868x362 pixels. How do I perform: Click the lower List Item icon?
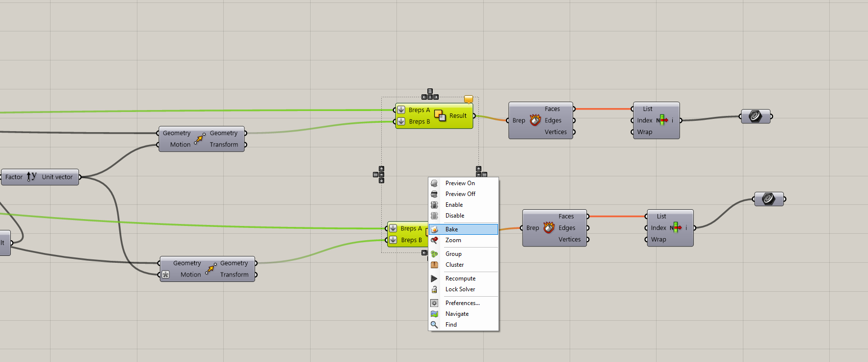(676, 227)
